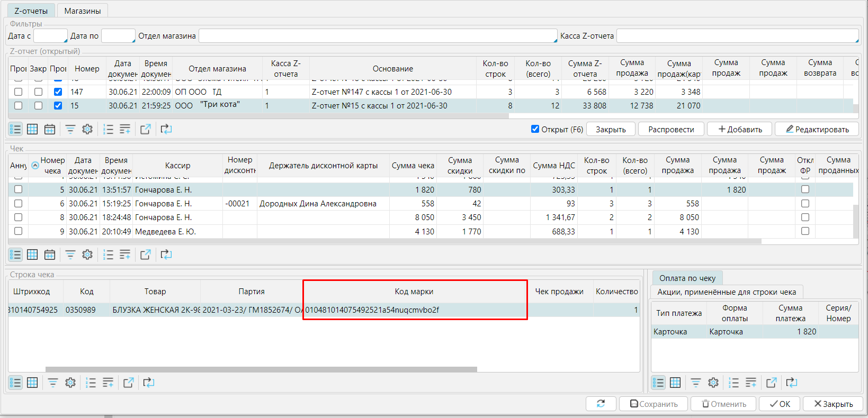Toggle the Открыт (F6) checkbox
Screen dimensions: 868x418
(x=535, y=129)
